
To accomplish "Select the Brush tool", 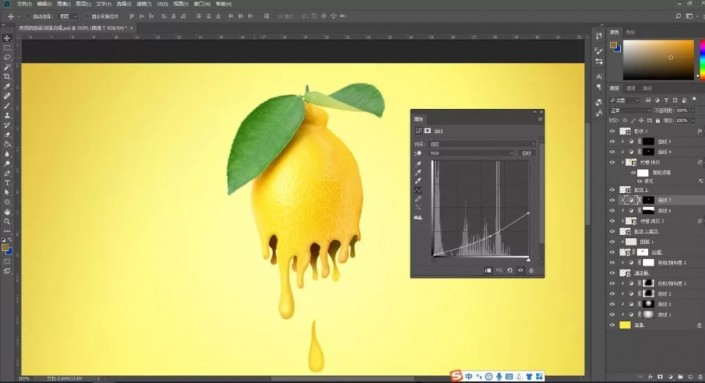I will pyautogui.click(x=7, y=106).
